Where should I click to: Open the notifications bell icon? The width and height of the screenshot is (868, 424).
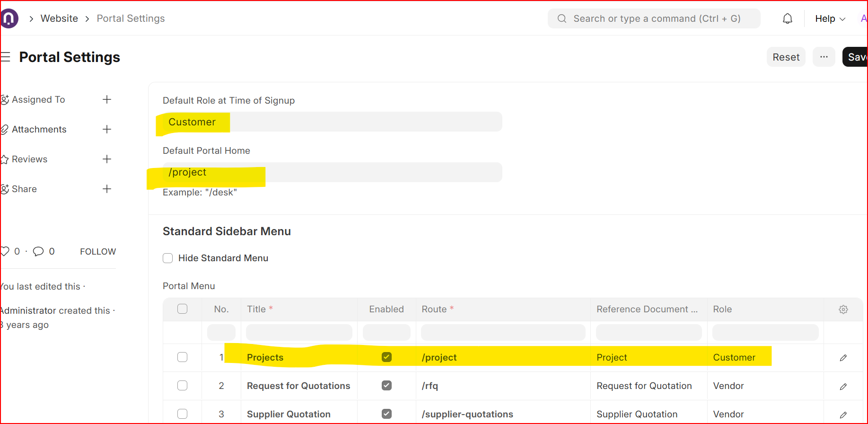coord(787,19)
